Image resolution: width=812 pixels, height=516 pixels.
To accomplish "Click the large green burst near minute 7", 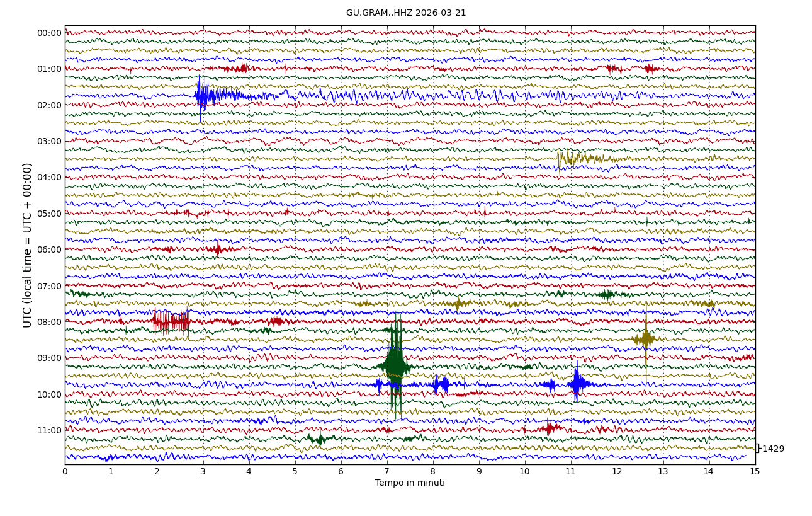I will [x=395, y=365].
